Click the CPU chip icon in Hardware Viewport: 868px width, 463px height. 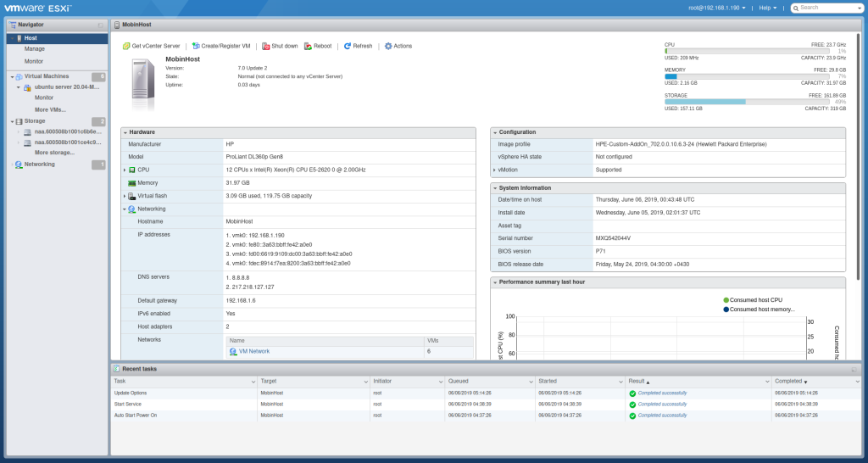click(x=131, y=170)
